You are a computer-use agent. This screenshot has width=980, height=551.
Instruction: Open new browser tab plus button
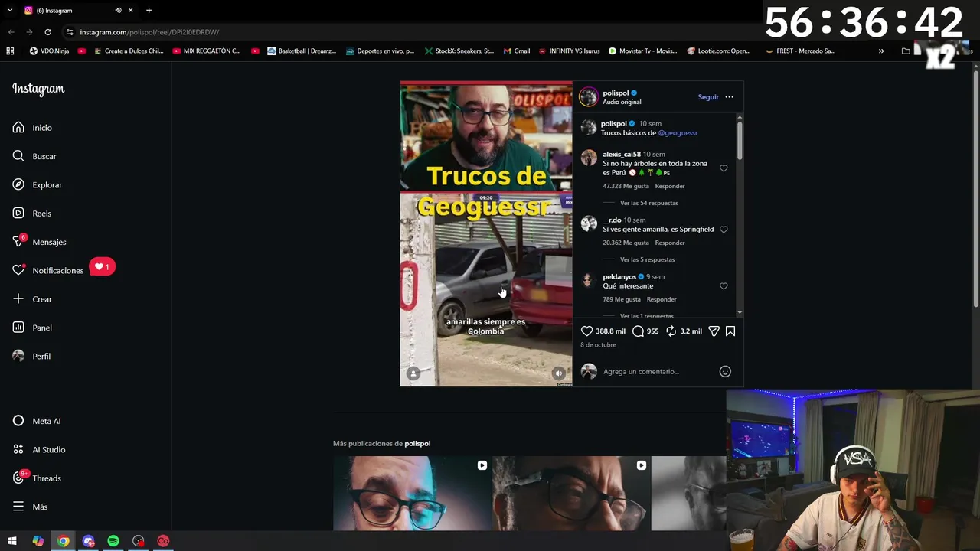[x=149, y=10]
